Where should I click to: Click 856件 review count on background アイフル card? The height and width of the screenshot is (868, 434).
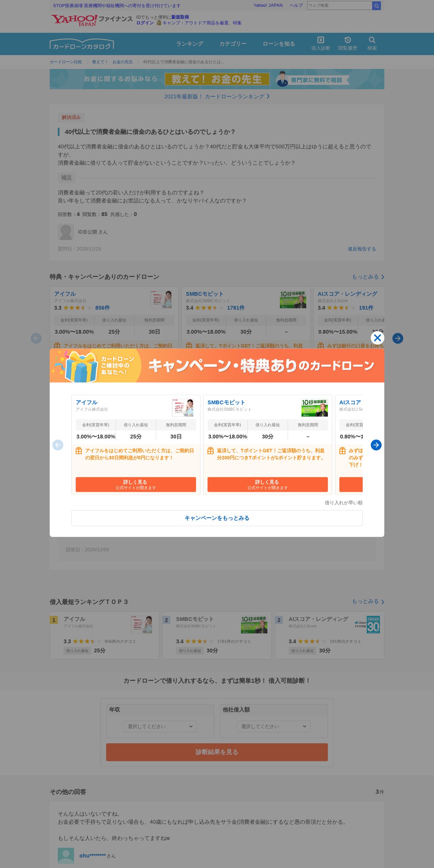click(x=102, y=308)
